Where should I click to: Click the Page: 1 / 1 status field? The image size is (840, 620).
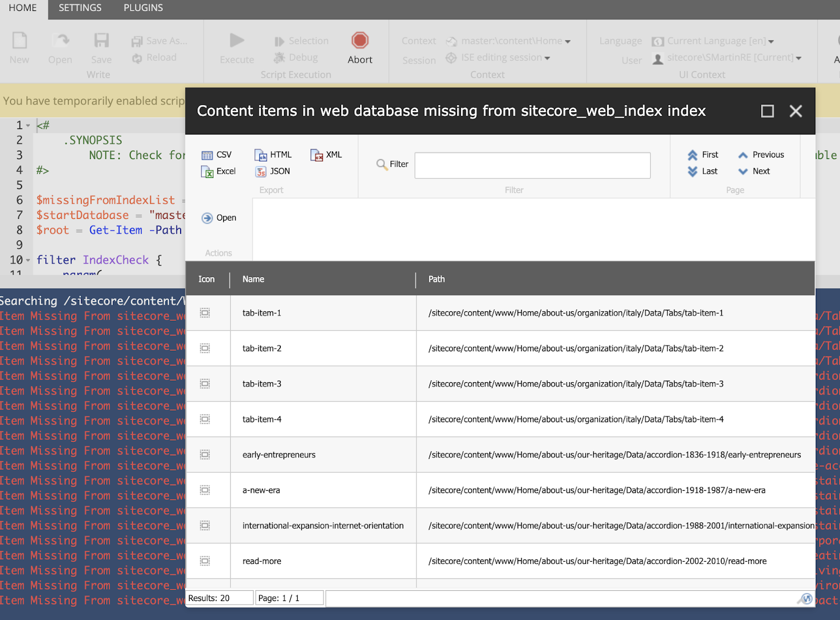(x=289, y=598)
